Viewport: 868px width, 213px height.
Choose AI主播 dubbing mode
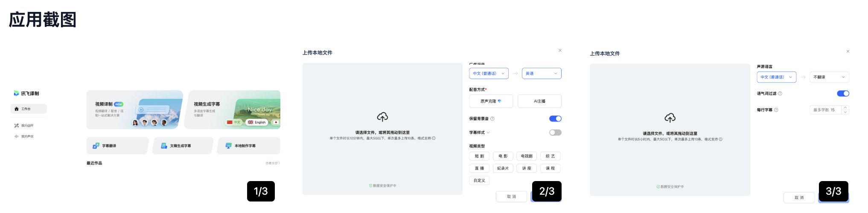point(539,101)
